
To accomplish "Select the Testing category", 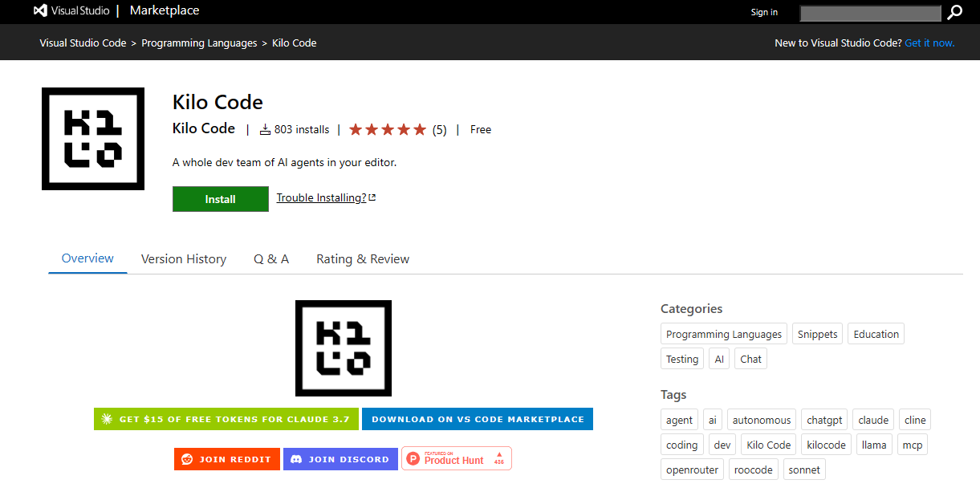I will (682, 359).
